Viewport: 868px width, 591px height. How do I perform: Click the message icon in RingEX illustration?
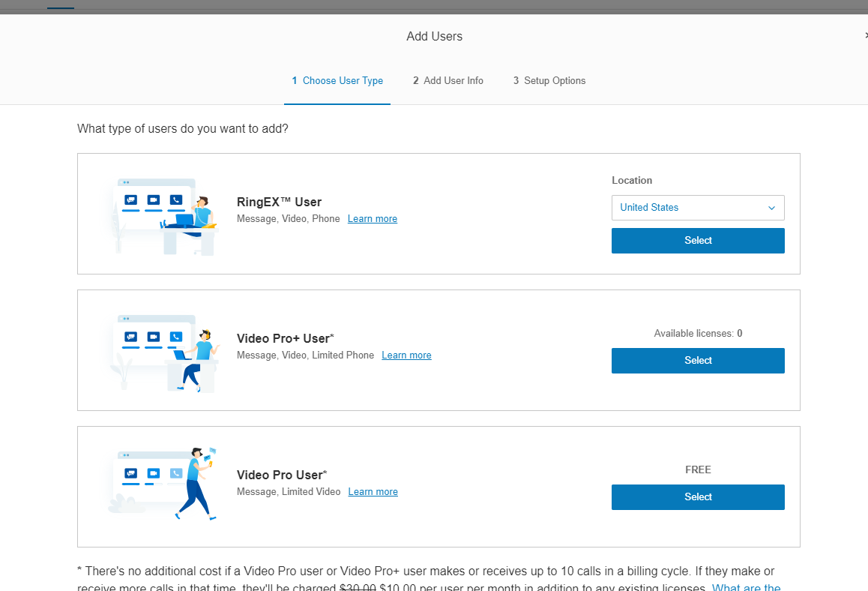pyautogui.click(x=131, y=199)
